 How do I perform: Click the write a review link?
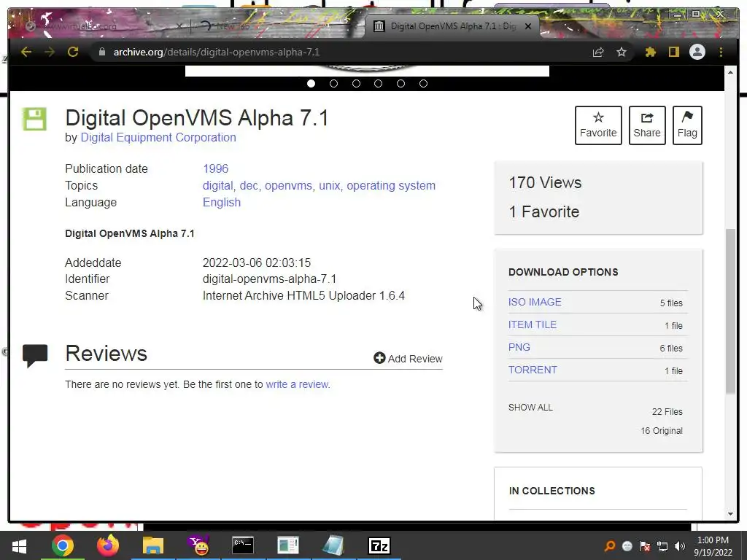(298, 384)
